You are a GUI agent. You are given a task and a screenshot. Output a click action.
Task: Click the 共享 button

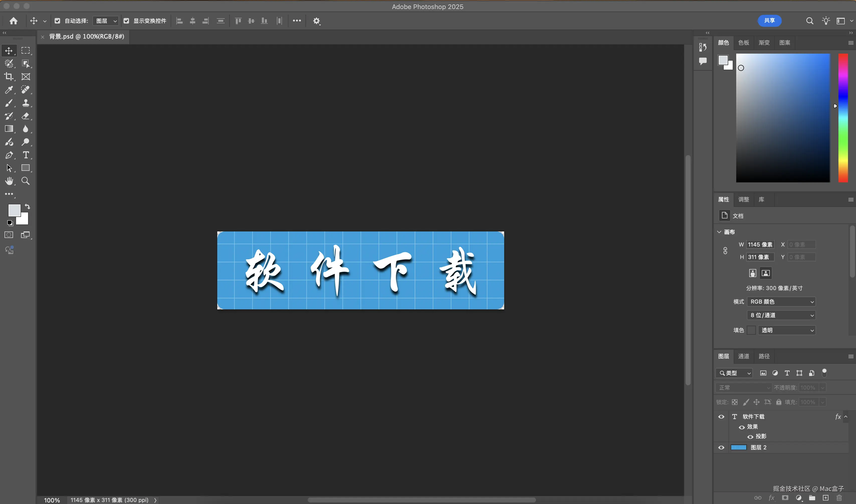click(769, 21)
